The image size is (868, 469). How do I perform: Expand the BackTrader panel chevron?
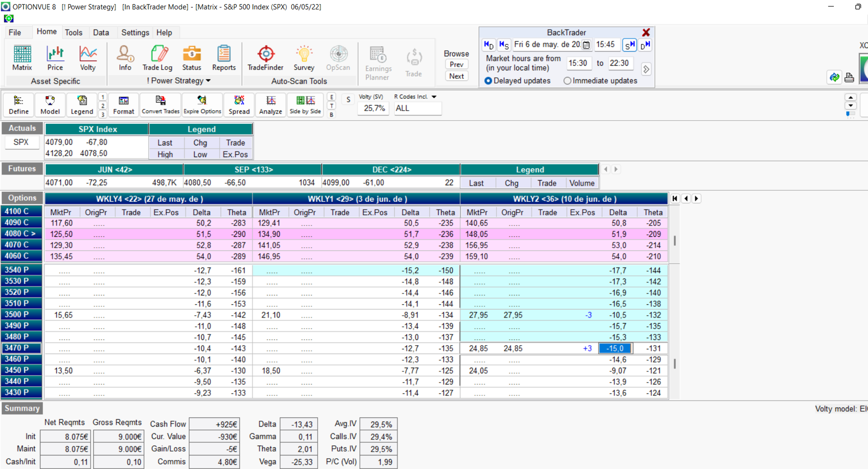646,69
